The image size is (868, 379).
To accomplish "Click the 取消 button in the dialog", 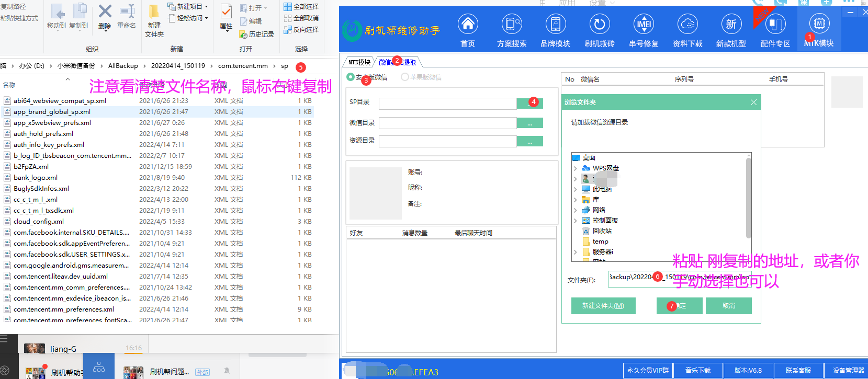I will [x=729, y=306].
